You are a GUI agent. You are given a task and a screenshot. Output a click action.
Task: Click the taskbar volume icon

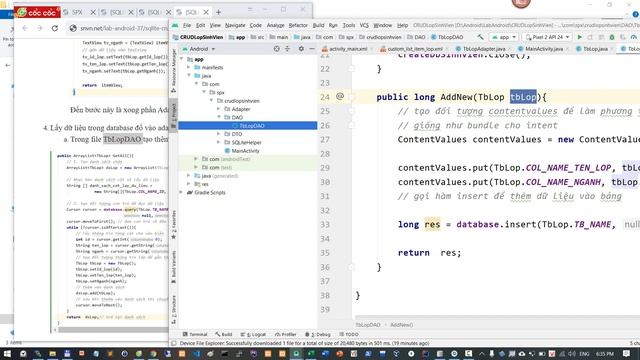[572, 353]
